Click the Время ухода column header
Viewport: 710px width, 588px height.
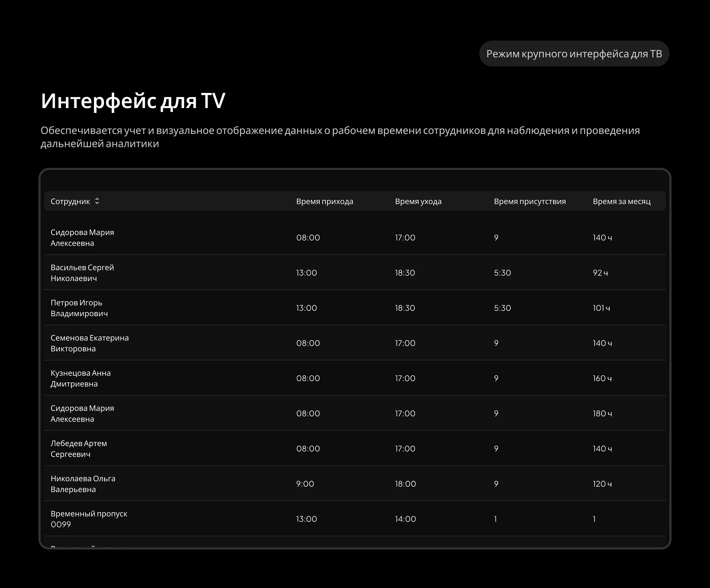coord(418,201)
